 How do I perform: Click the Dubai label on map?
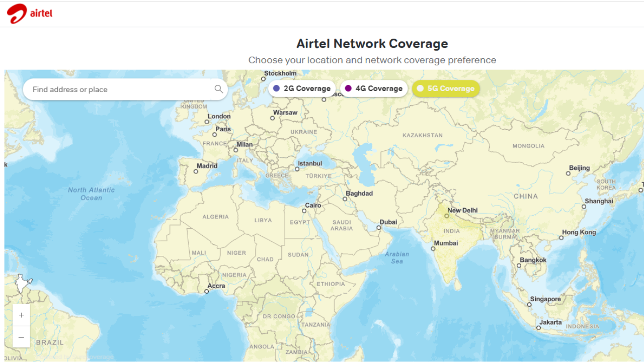point(388,222)
